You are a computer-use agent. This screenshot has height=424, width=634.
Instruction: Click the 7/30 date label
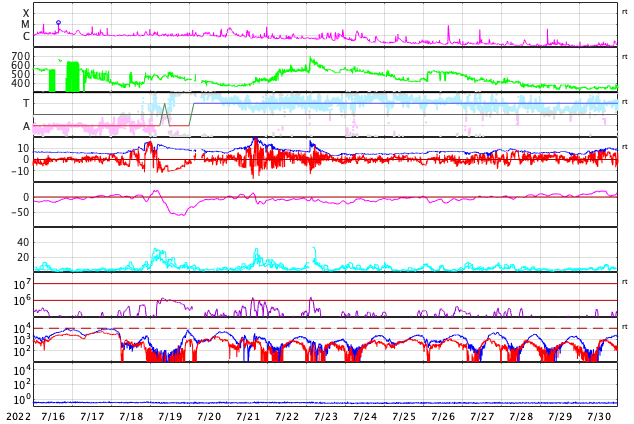[599, 416]
